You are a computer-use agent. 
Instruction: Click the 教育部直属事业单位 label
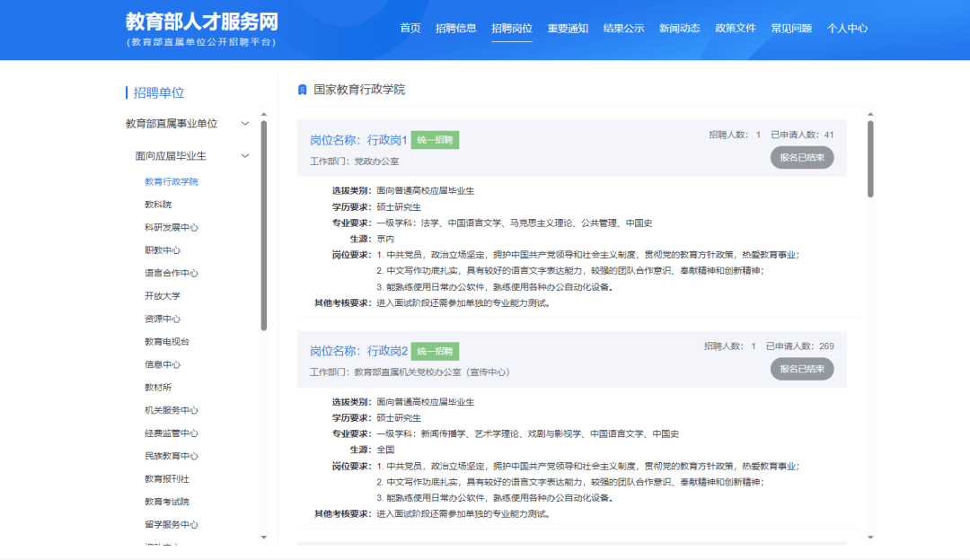(x=172, y=124)
